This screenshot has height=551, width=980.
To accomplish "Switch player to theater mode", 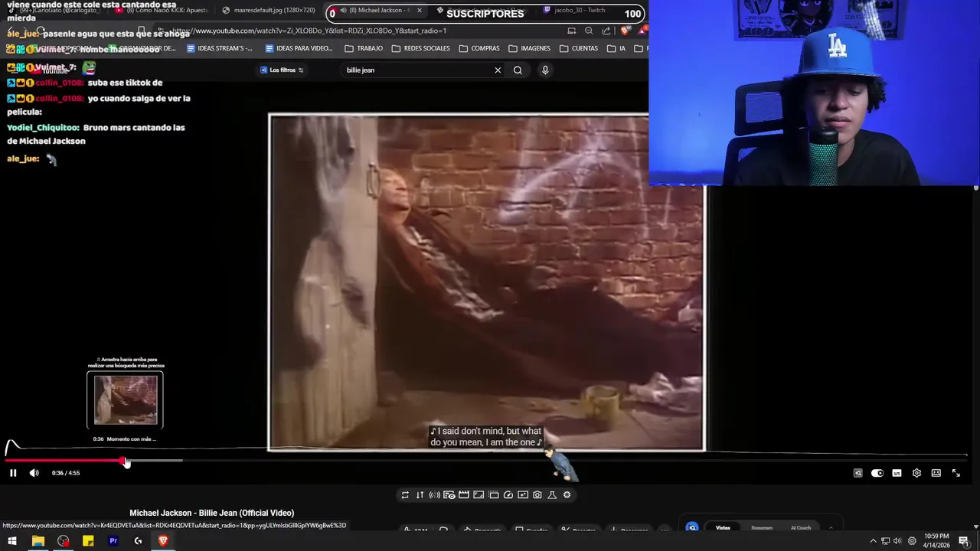I will tap(936, 473).
